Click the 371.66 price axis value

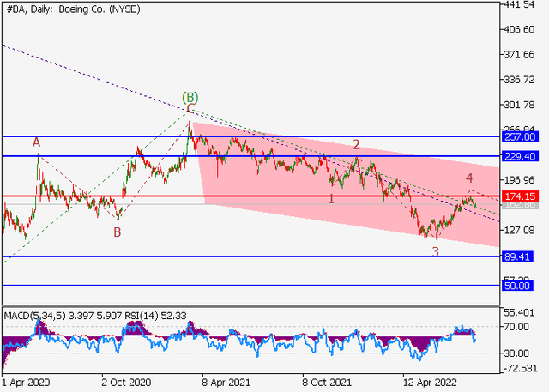[519, 55]
